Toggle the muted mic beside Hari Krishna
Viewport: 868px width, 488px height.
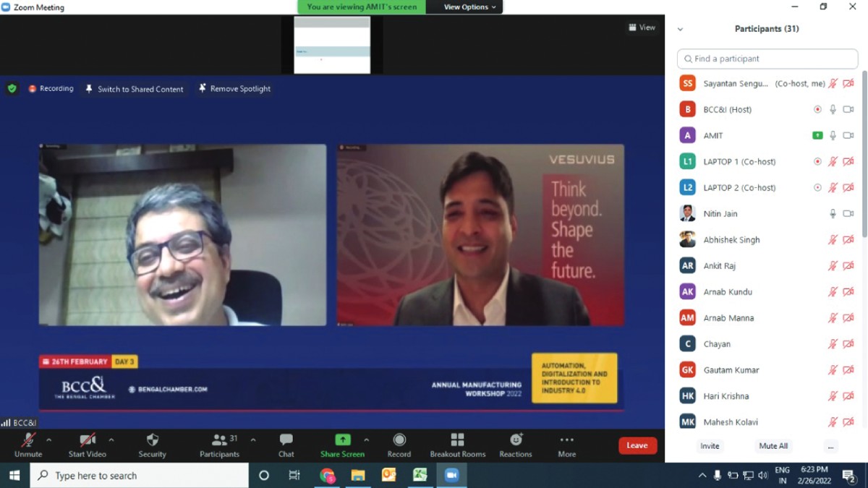pyautogui.click(x=833, y=395)
